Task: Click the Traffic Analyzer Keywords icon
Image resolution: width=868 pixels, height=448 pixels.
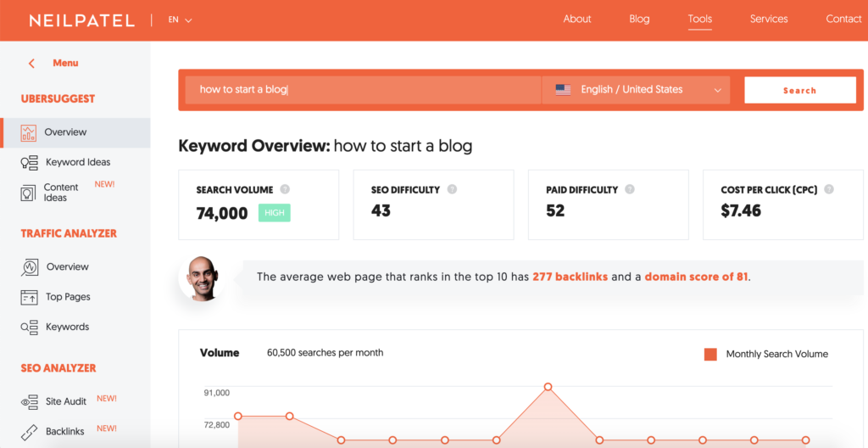Action: tap(29, 328)
